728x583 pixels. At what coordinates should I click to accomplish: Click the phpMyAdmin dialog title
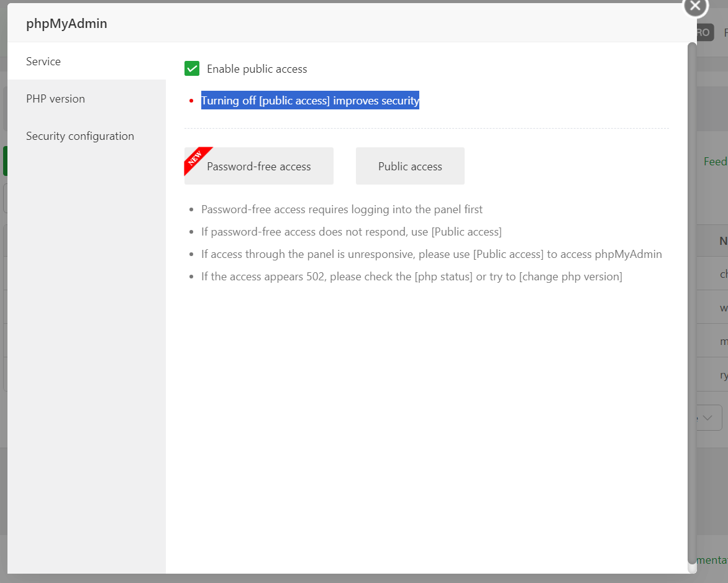click(66, 24)
